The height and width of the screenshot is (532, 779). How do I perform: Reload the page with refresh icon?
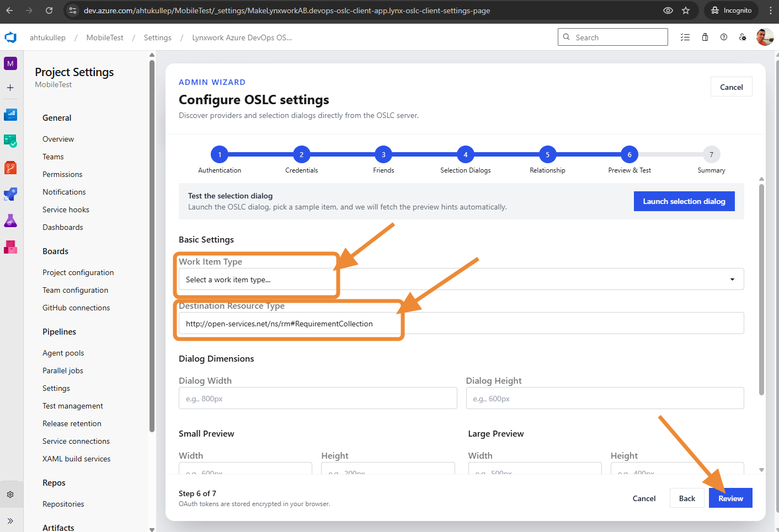click(x=49, y=10)
